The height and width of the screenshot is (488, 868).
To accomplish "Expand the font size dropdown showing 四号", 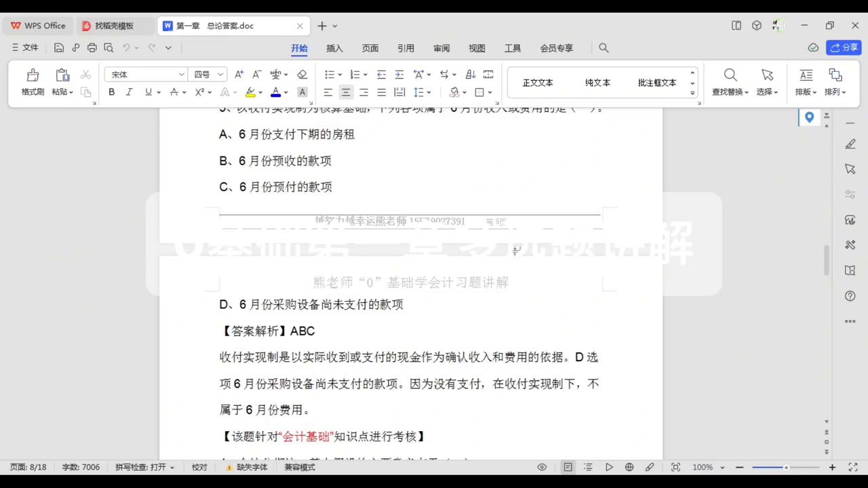I will point(222,74).
